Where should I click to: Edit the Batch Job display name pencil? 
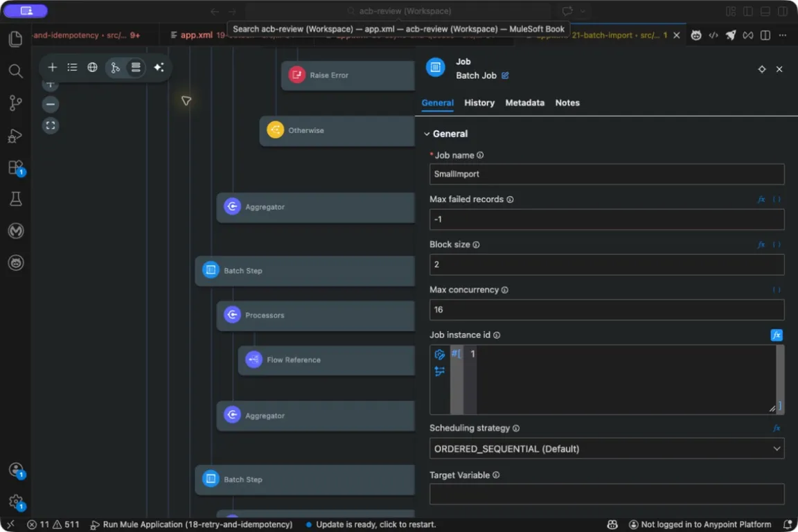pos(505,76)
